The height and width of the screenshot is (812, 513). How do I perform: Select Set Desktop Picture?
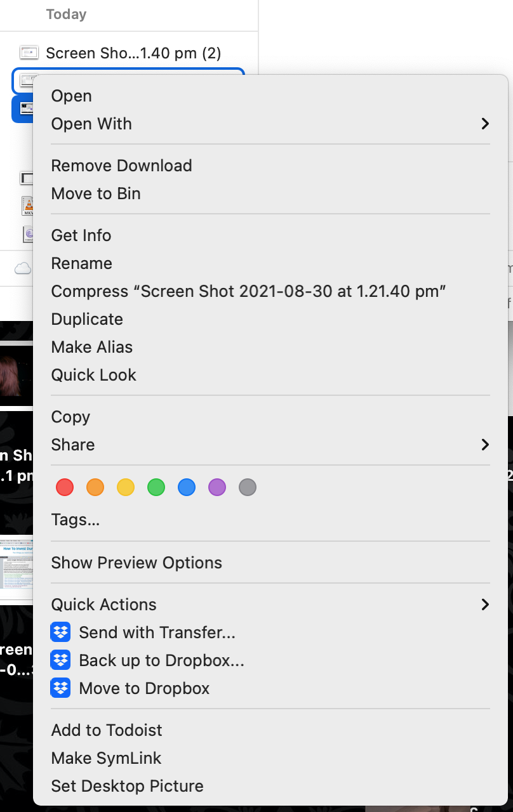(x=128, y=786)
